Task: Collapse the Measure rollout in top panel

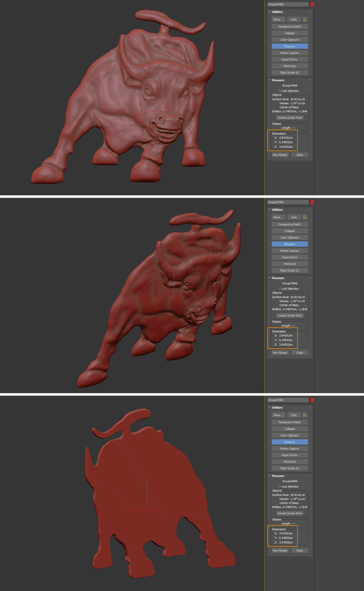Action: (269, 80)
